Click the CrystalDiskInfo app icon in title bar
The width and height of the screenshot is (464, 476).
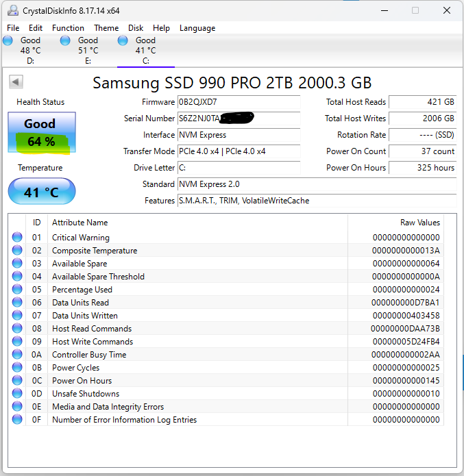coord(13,10)
